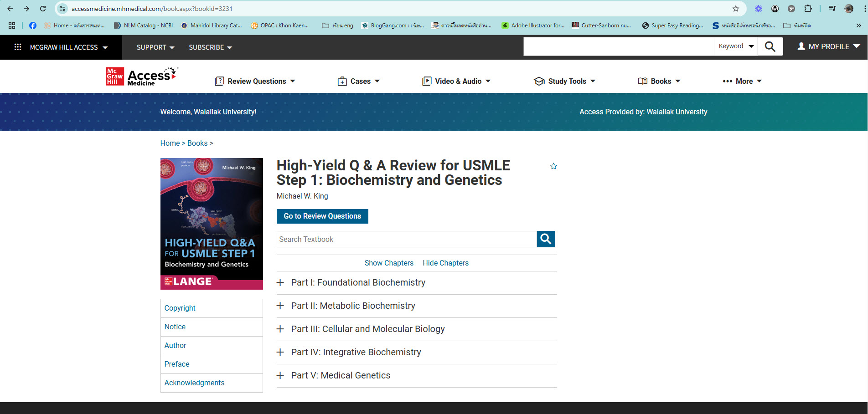Click the header keyword search field
Viewport: 868px width, 414px height.
[x=619, y=46]
